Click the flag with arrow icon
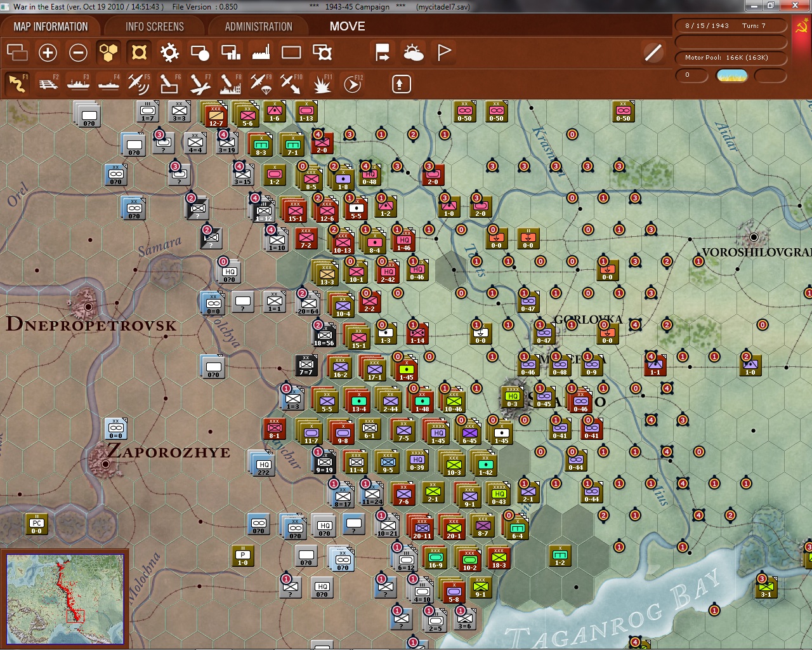The image size is (812, 650). 383,53
